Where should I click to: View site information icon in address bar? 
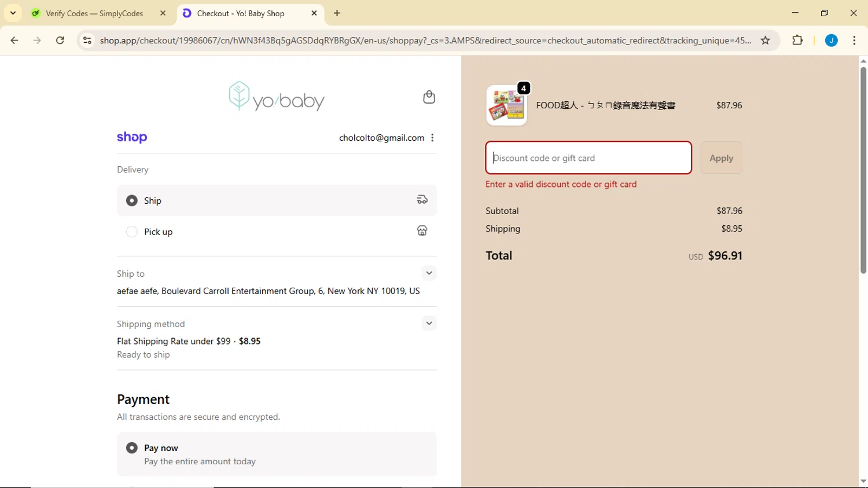pos(87,41)
